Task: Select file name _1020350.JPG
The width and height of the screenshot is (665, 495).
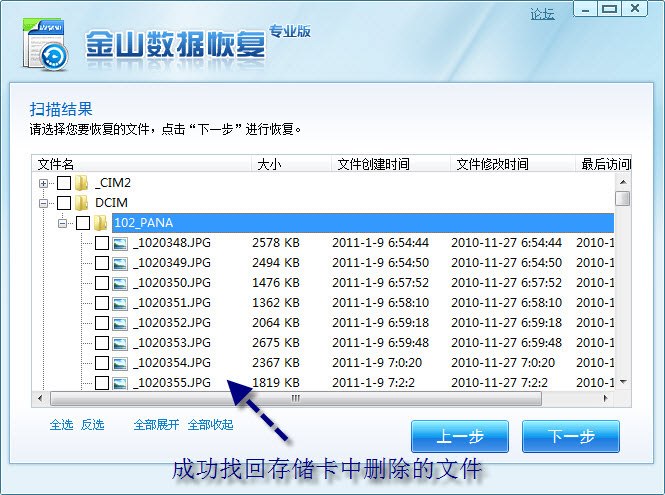Action: (x=172, y=283)
